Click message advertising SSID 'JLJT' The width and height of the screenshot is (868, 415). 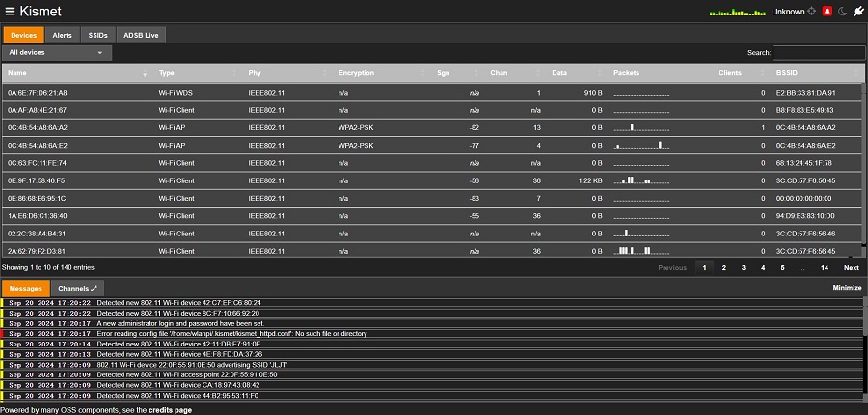click(x=192, y=365)
